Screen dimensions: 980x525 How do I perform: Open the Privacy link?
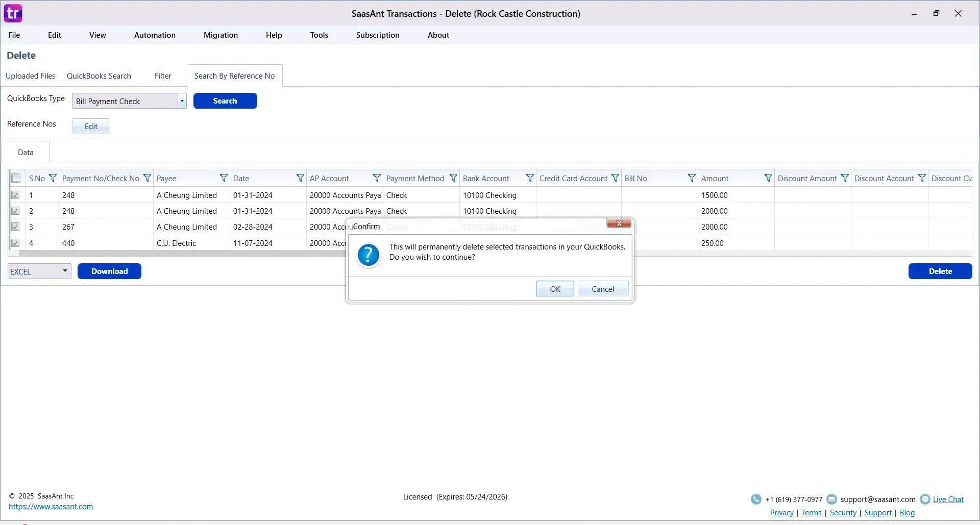coord(782,513)
